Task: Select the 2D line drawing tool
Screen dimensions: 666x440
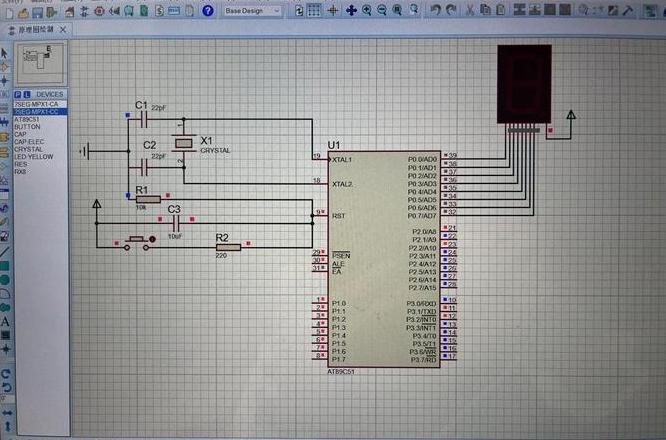Action: click(x=5, y=252)
